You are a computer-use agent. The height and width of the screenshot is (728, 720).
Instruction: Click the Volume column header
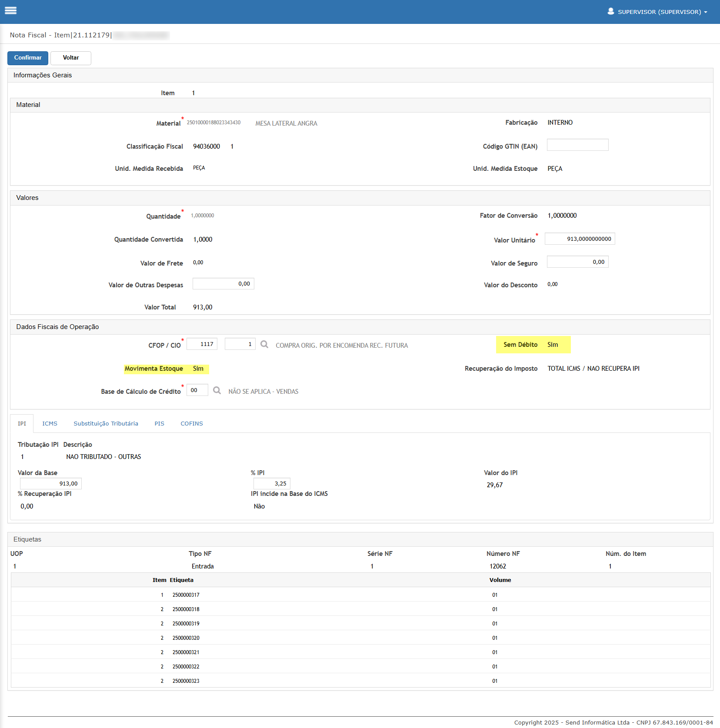(500, 580)
